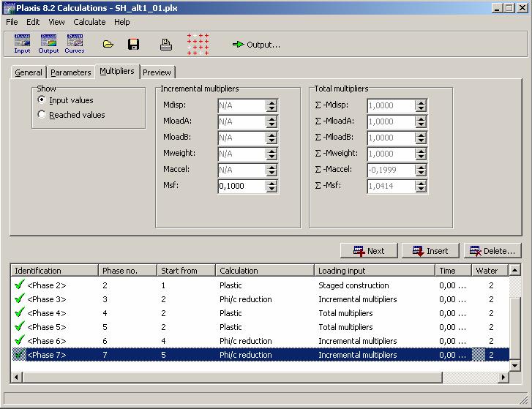The width and height of the screenshot is (532, 409).
Task: Click the green checkmark of Phase 4
Action: 20,312
